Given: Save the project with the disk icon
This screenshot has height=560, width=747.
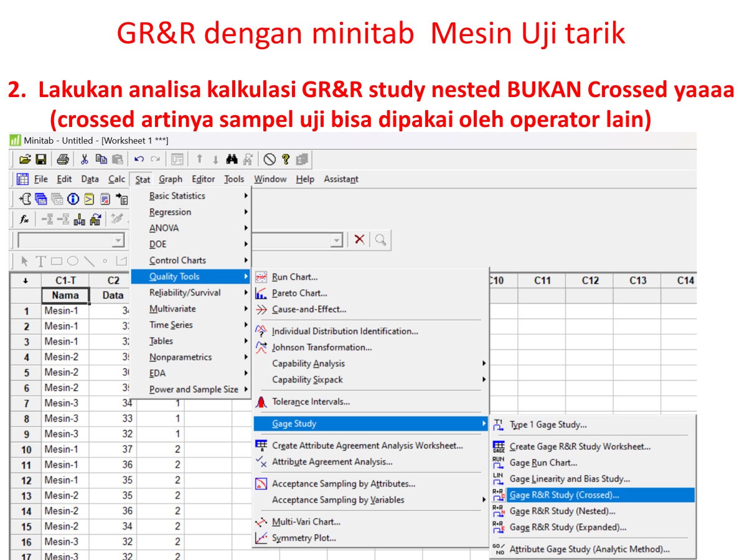Looking at the screenshot, I should click(42, 158).
